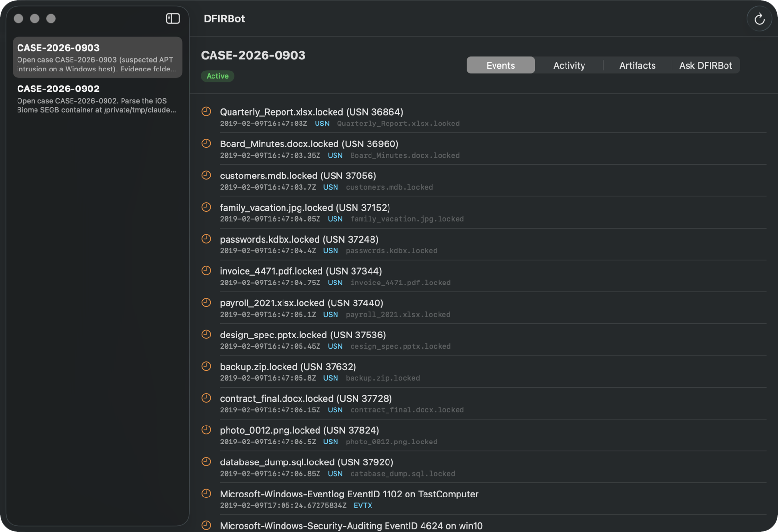The height and width of the screenshot is (532, 778).
Task: Click clock icon beside EventID 1102 event
Action: click(206, 494)
